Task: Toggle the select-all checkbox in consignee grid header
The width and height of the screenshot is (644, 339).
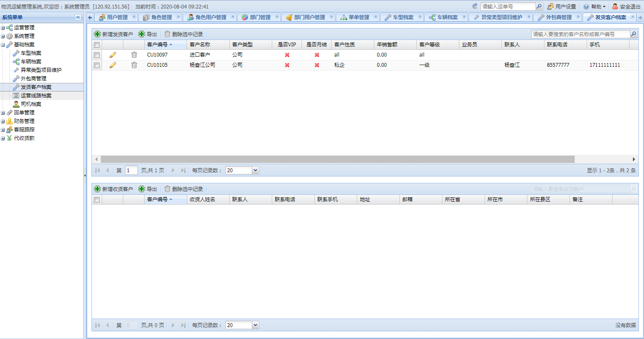Action: (x=97, y=199)
